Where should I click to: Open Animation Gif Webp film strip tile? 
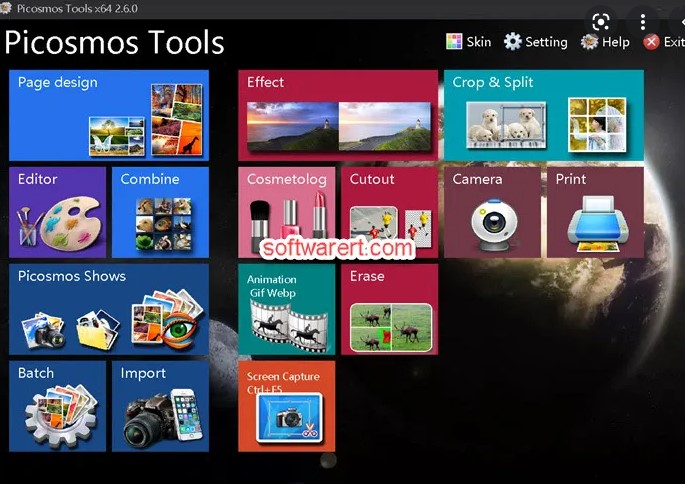coord(287,309)
